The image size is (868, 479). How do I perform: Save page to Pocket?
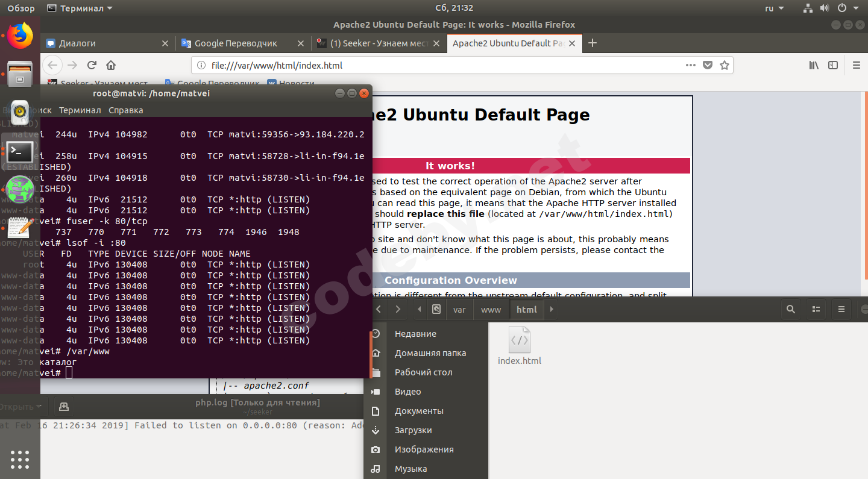point(708,65)
